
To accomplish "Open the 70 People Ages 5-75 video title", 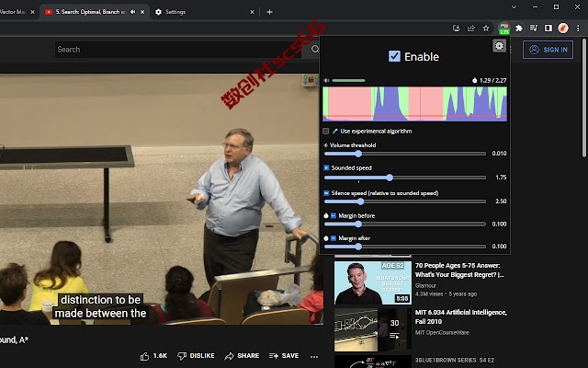I will [x=459, y=270].
